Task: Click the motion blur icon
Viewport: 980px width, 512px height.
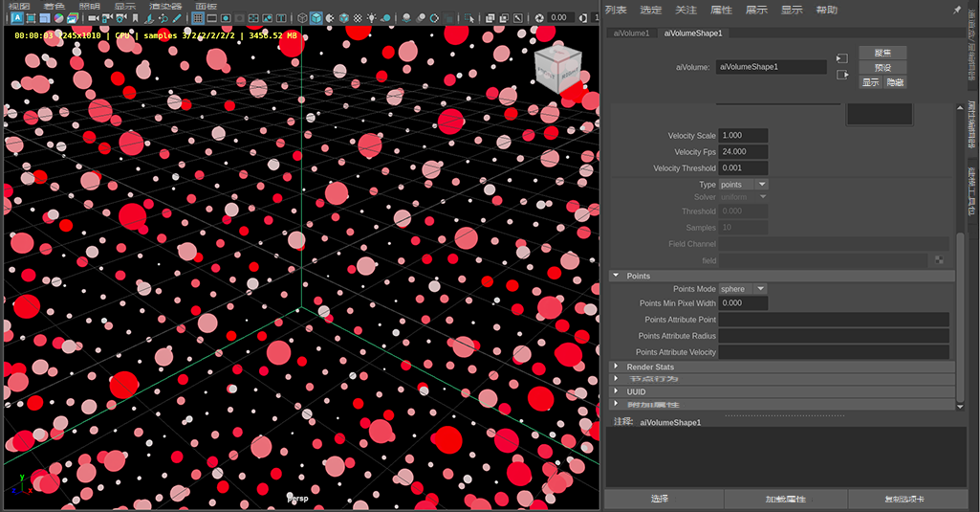Action: pos(422,18)
